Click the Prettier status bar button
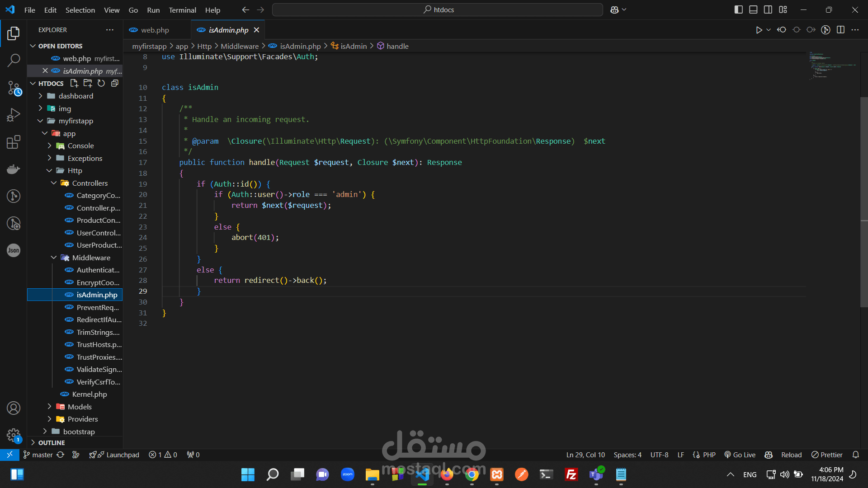Image resolution: width=868 pixels, height=488 pixels. pos(827,455)
